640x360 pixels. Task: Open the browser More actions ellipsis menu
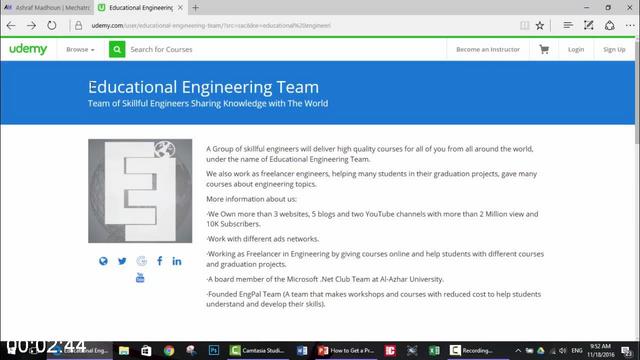630,25
